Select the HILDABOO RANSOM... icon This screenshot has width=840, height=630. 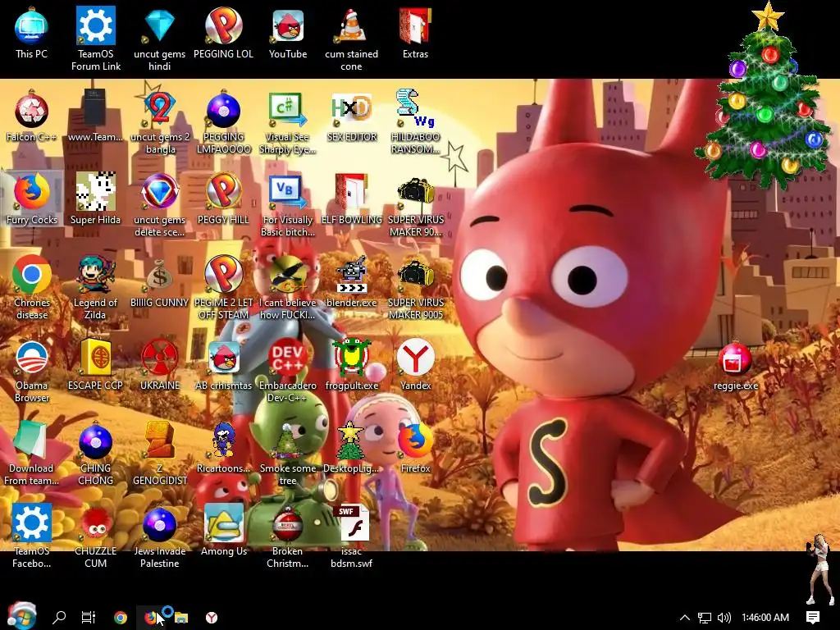click(x=415, y=121)
